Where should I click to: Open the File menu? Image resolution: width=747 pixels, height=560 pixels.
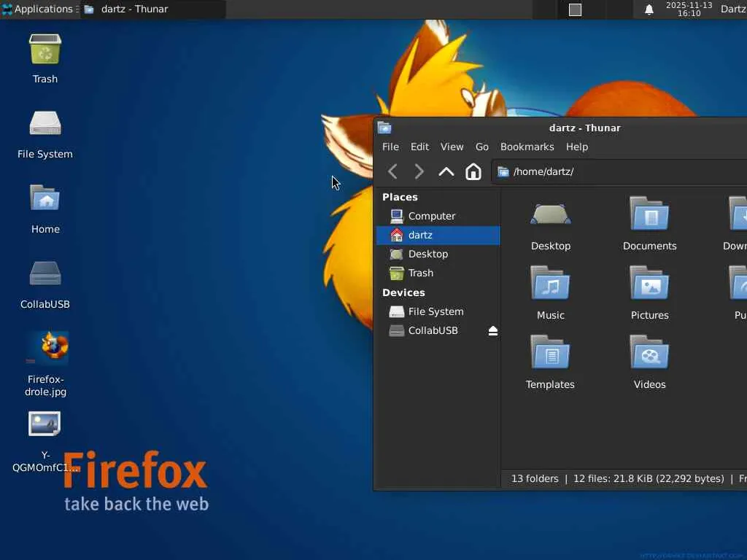391,147
